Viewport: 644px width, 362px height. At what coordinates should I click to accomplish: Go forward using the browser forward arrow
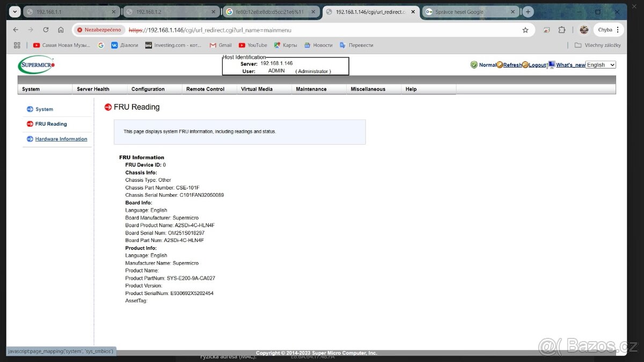coord(31,30)
